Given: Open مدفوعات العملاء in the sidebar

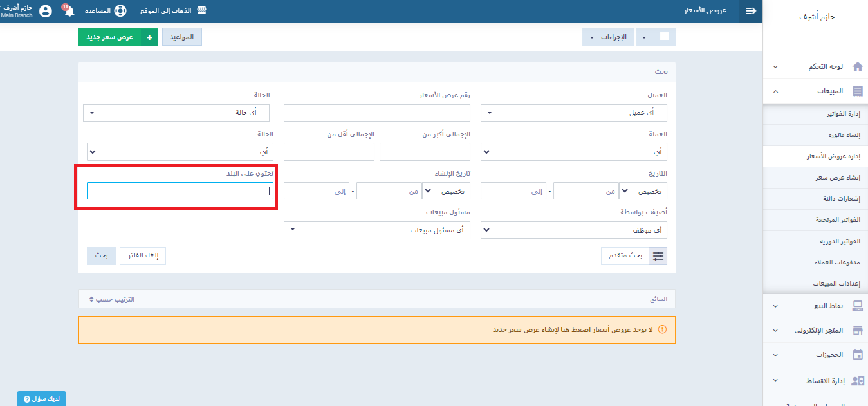Looking at the screenshot, I should (x=815, y=263).
